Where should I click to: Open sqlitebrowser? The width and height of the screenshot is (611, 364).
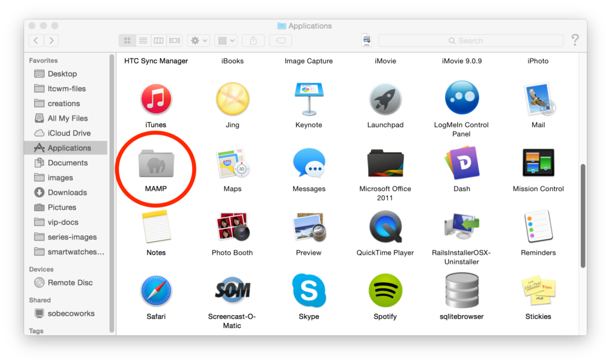pos(461,291)
